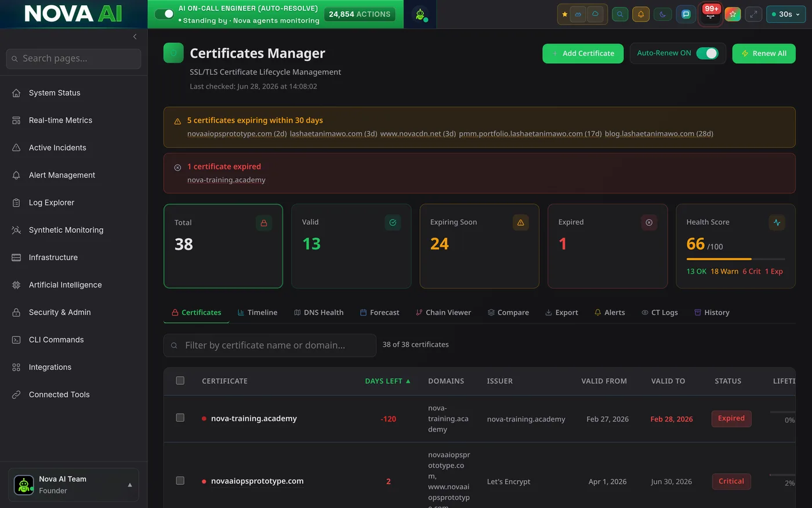The height and width of the screenshot is (508, 812).
Task: Open the DNS Health tab
Action: click(x=318, y=312)
